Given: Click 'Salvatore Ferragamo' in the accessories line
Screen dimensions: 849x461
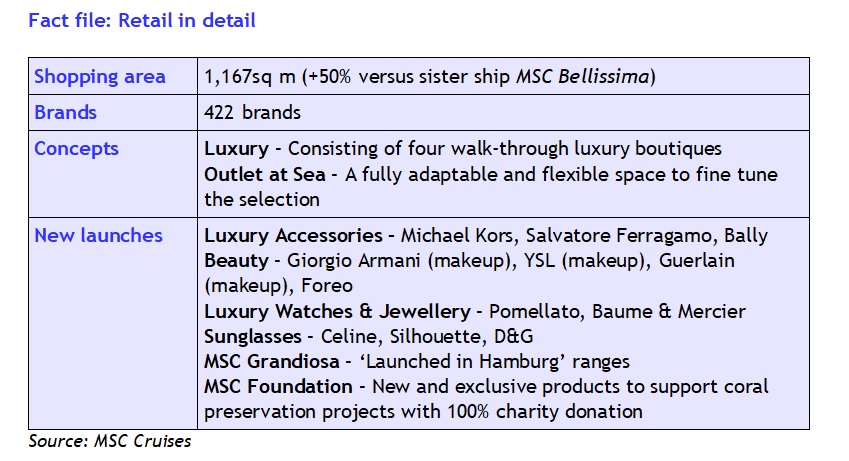Looking at the screenshot, I should 619,236.
